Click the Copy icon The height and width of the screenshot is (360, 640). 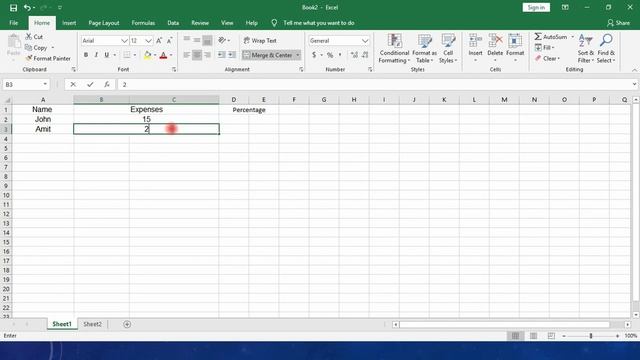[29, 48]
